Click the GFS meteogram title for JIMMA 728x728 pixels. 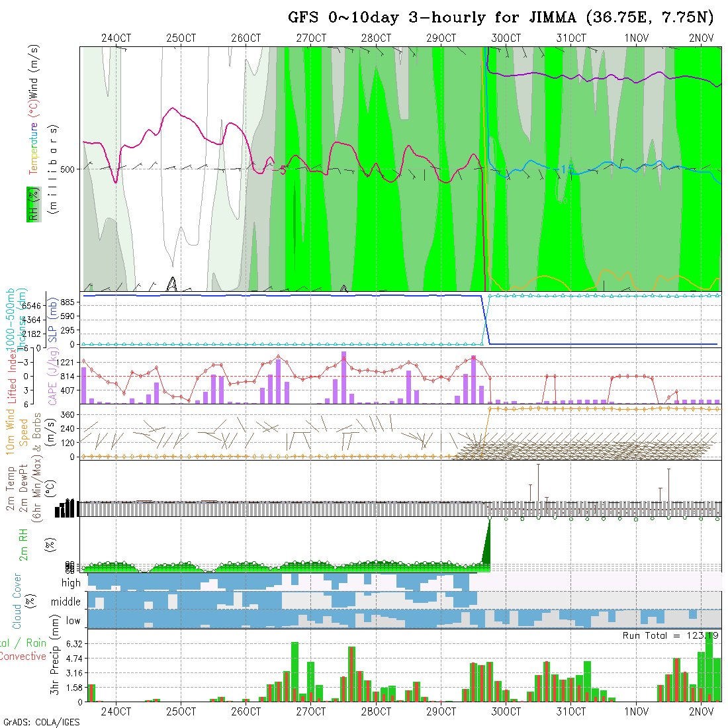pos(500,17)
